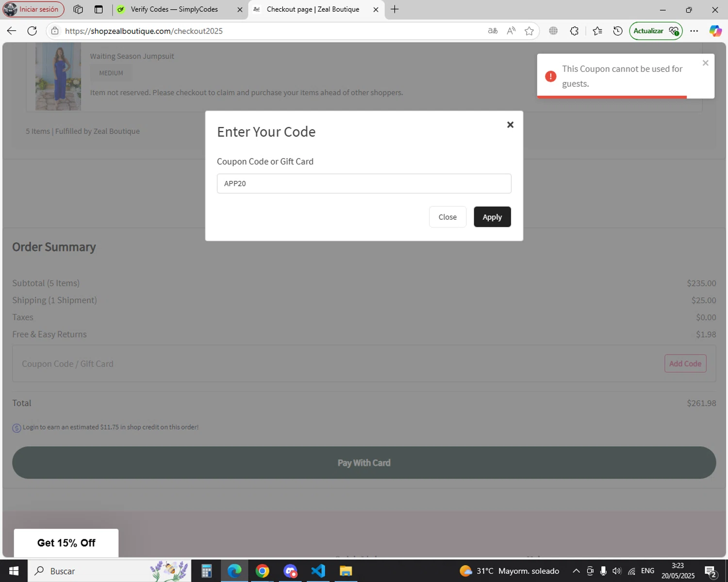
Task: Click the Get 15% Off popup
Action: pyautogui.click(x=66, y=543)
